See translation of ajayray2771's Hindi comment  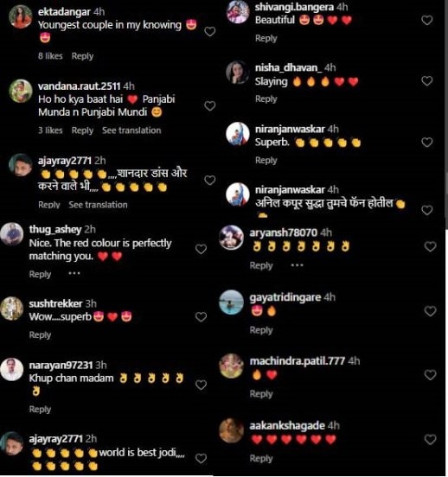click(98, 205)
